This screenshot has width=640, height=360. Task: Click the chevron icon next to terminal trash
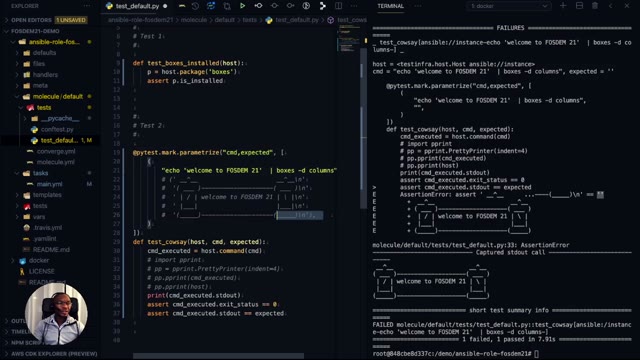click(611, 6)
